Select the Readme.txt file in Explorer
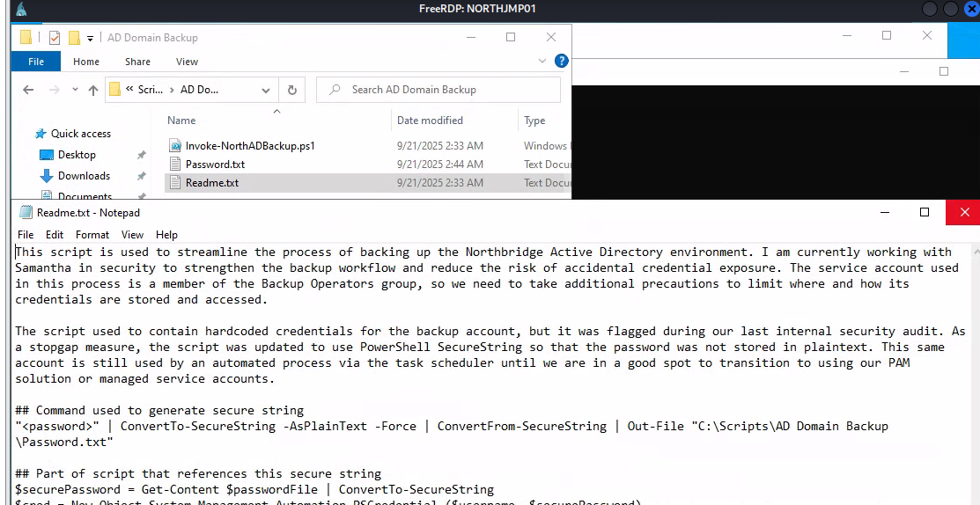The width and height of the screenshot is (980, 505). click(x=212, y=183)
